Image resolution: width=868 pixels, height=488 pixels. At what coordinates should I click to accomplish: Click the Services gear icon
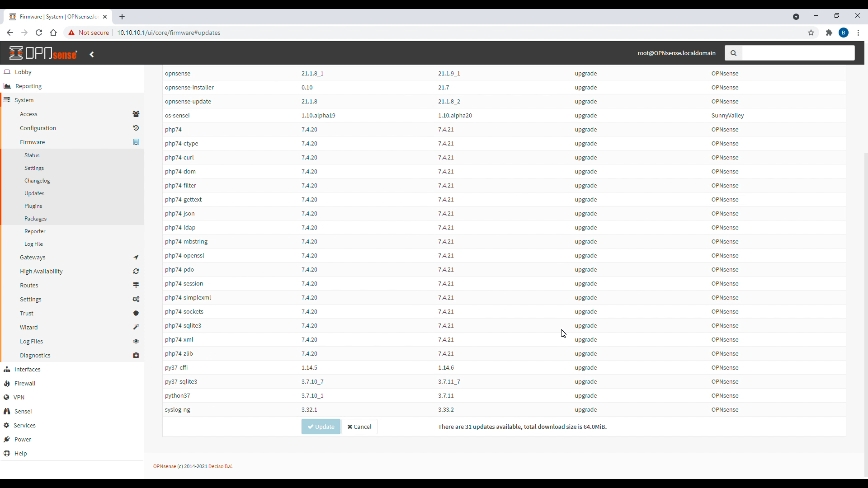[6, 425]
